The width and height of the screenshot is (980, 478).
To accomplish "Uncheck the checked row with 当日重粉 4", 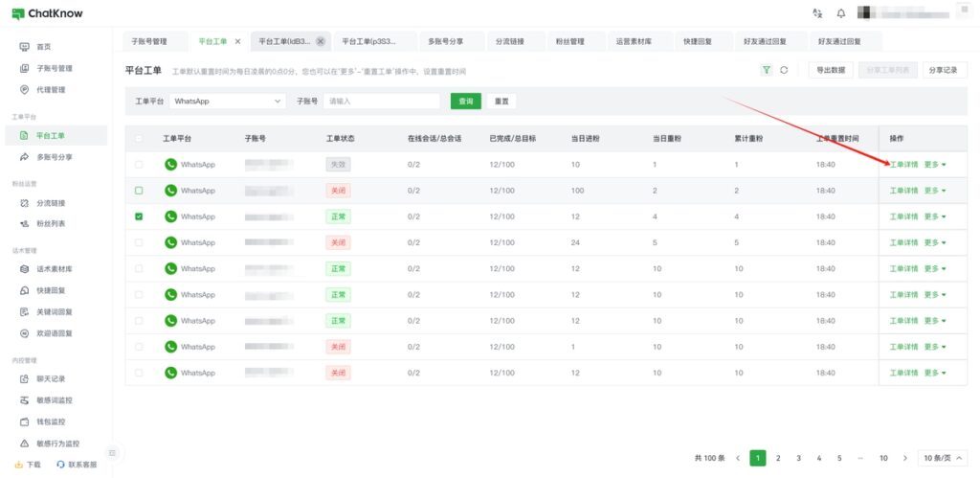I will [x=139, y=216].
